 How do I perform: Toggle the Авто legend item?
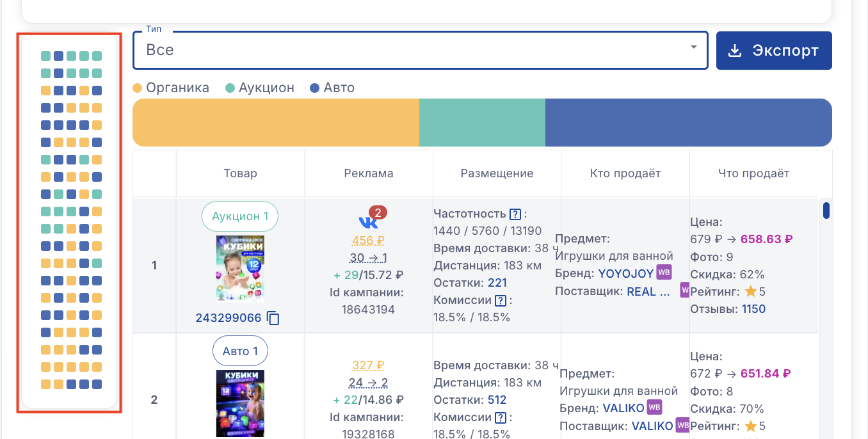(332, 88)
